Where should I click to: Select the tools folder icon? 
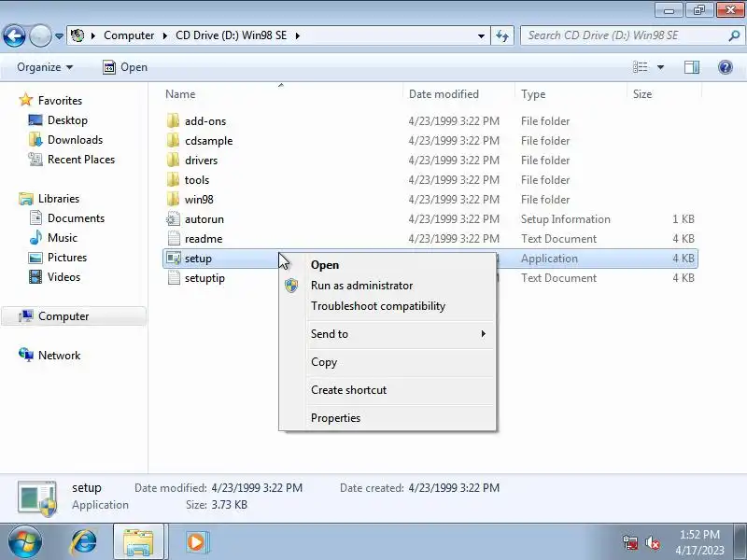click(x=173, y=179)
